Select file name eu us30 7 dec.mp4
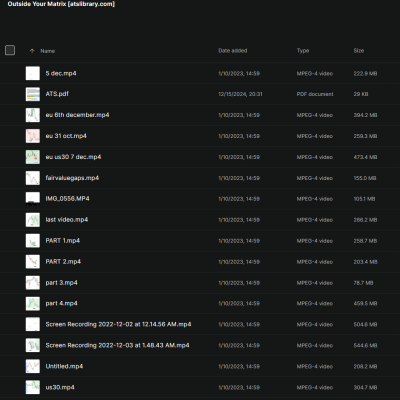 pyautogui.click(x=73, y=157)
